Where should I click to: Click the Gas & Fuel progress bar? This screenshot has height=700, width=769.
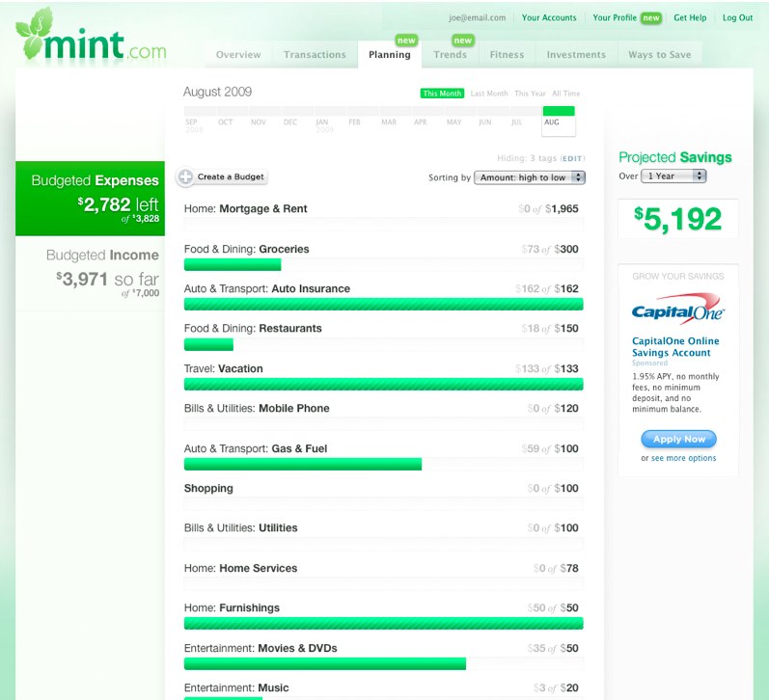coord(383,464)
